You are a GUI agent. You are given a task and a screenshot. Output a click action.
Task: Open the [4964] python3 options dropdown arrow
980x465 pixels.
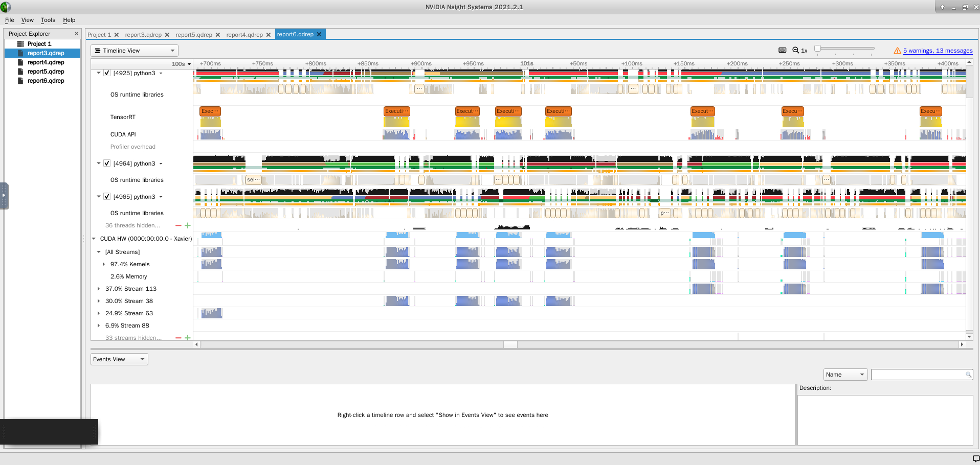tap(161, 164)
